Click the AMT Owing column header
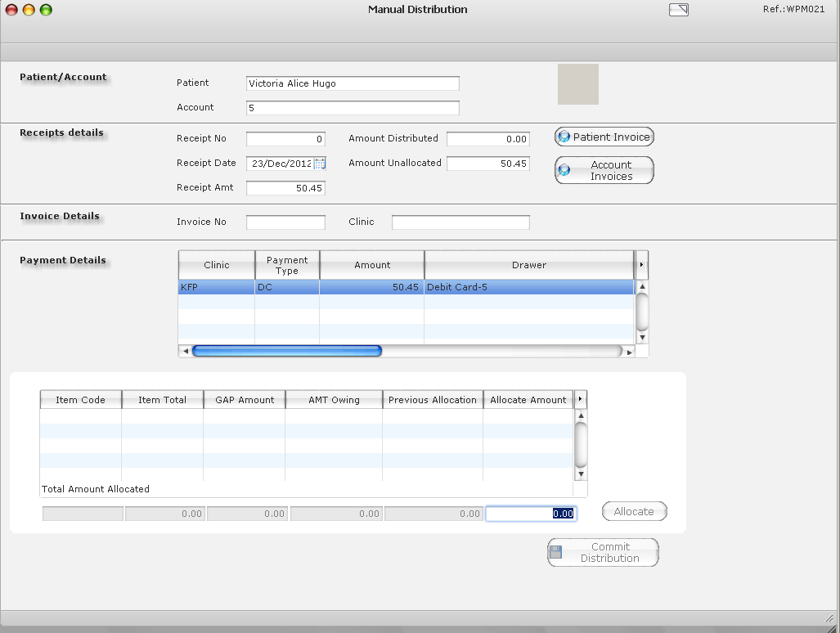This screenshot has width=840, height=633. click(x=334, y=400)
